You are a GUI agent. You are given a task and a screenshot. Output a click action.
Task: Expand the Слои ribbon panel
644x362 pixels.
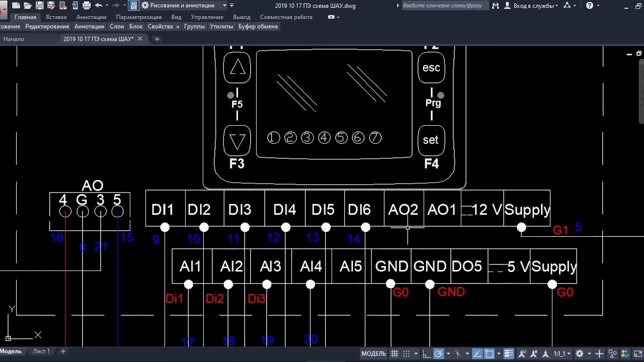[117, 26]
